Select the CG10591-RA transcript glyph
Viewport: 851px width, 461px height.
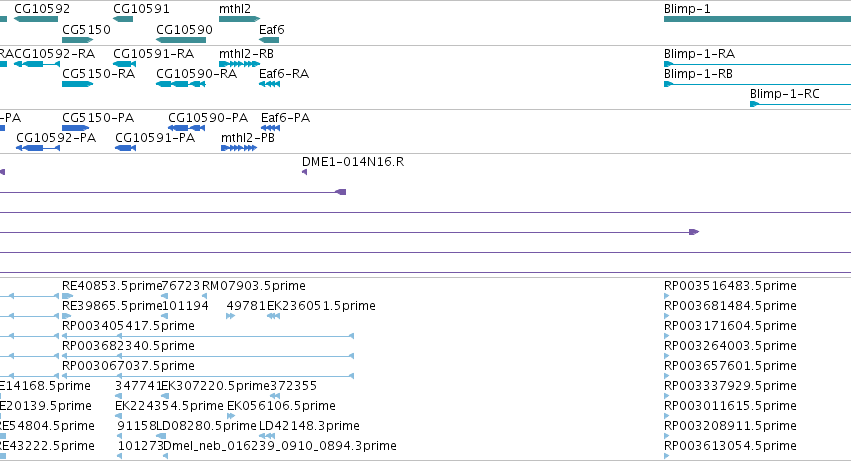coord(125,64)
